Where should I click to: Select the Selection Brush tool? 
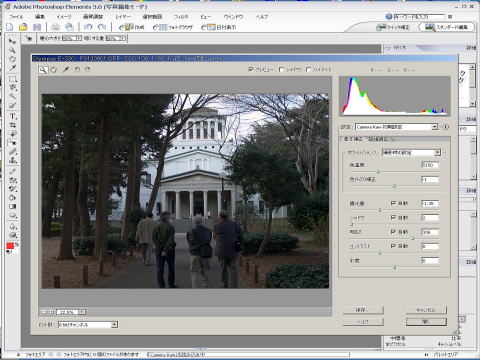[x=12, y=106]
